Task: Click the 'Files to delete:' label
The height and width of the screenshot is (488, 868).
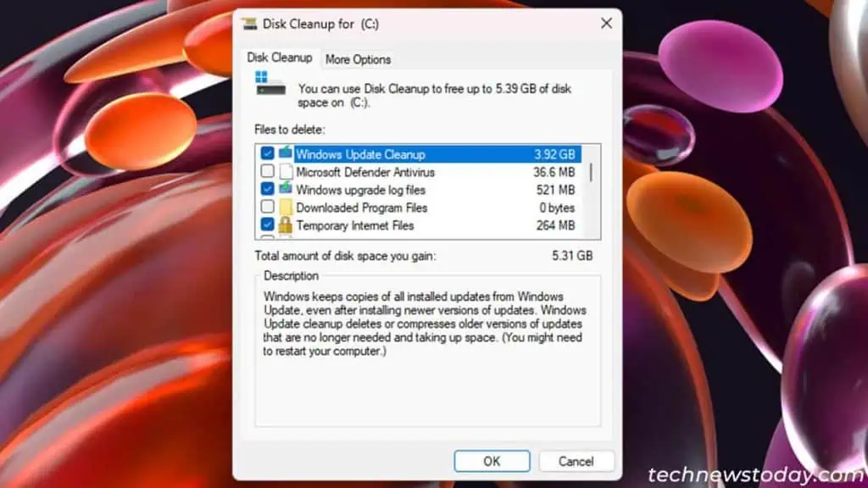Action: click(290, 130)
